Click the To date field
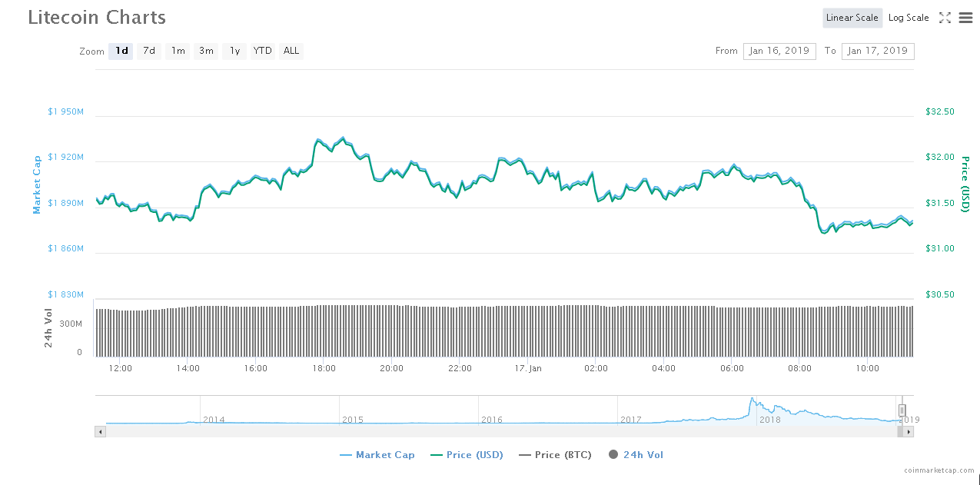980x485 pixels. (x=878, y=51)
